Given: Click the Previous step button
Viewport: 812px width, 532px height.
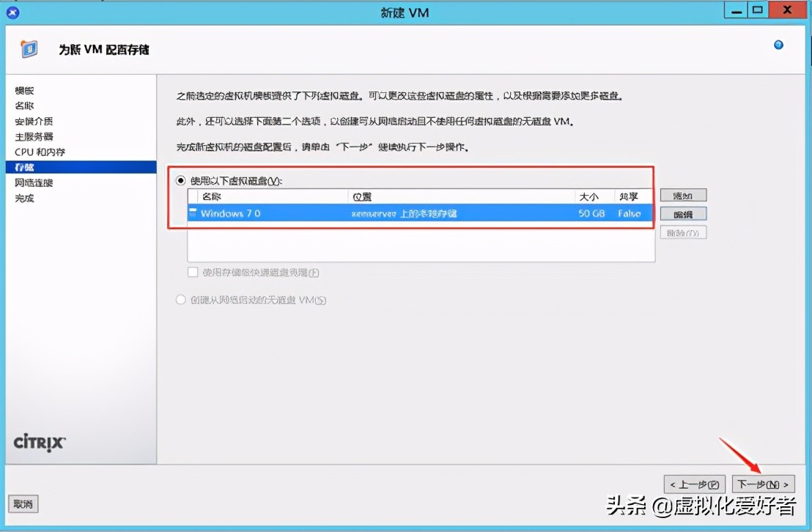Looking at the screenshot, I should pyautogui.click(x=694, y=484).
